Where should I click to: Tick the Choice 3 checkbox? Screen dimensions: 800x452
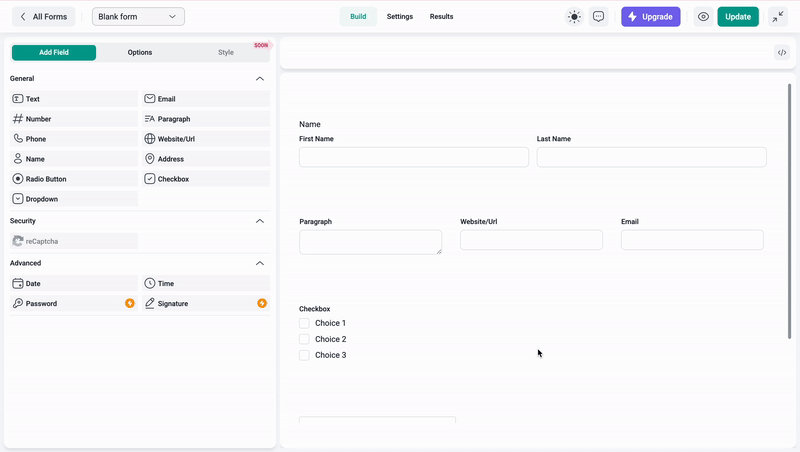[304, 355]
